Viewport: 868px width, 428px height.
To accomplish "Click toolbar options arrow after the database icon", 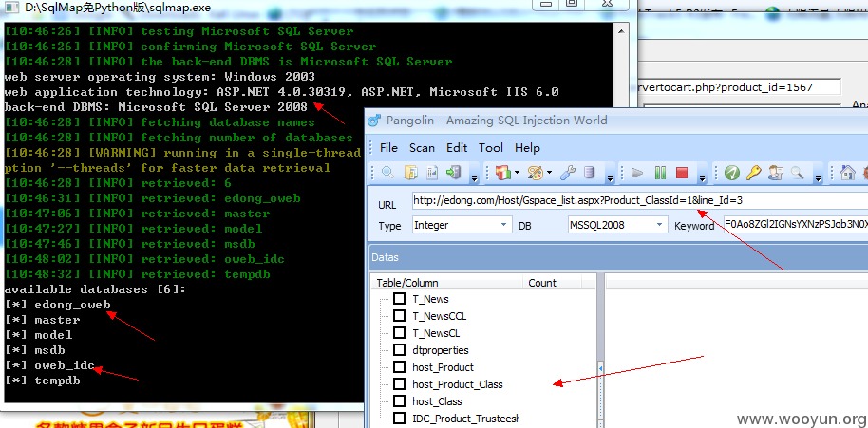I will pos(610,178).
